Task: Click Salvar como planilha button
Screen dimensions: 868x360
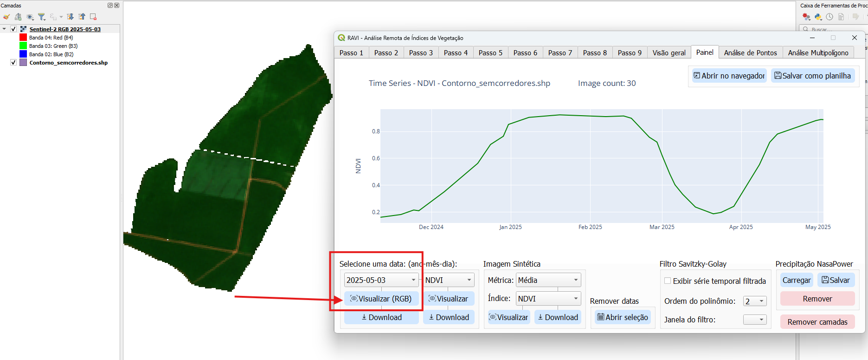Action: click(812, 76)
